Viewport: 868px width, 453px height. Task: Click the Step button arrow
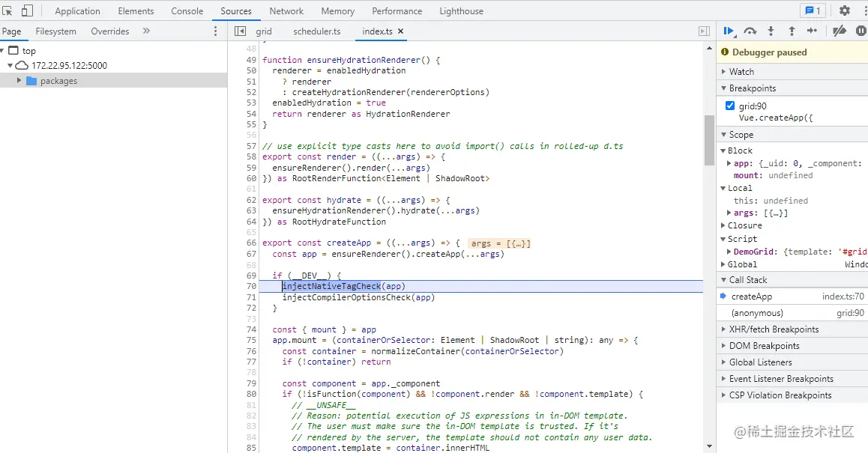(812, 31)
